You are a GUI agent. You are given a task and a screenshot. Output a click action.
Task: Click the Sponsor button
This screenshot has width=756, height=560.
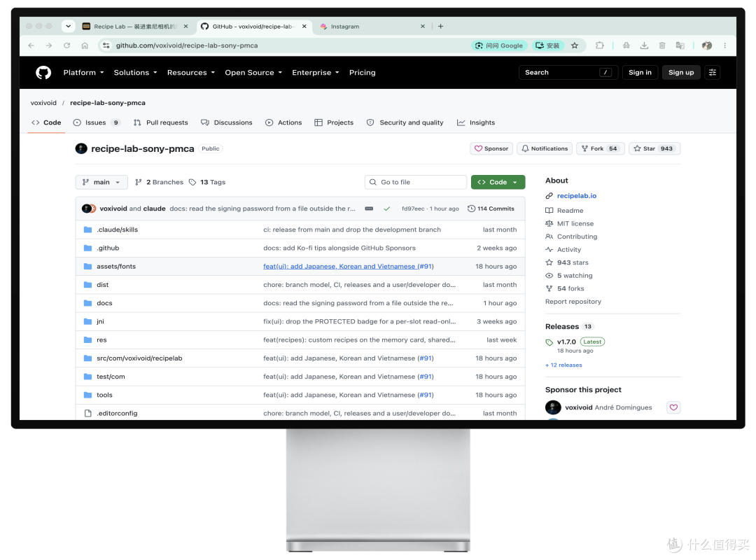491,148
